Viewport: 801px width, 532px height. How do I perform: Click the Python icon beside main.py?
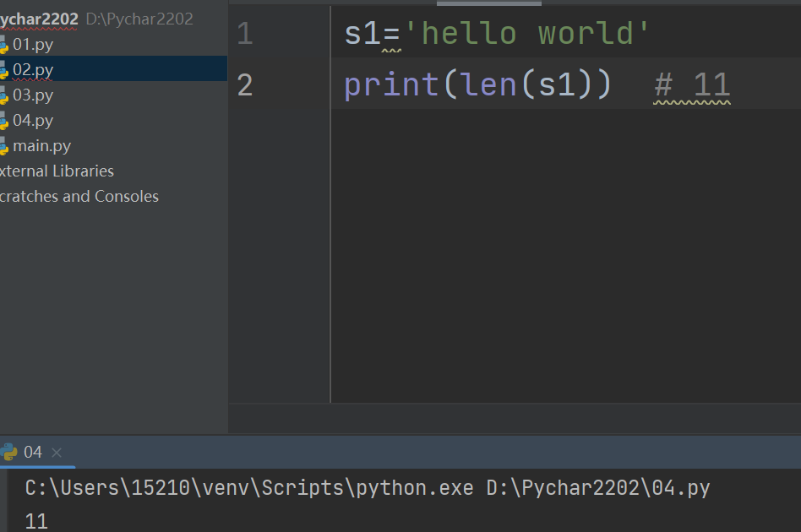point(3,146)
